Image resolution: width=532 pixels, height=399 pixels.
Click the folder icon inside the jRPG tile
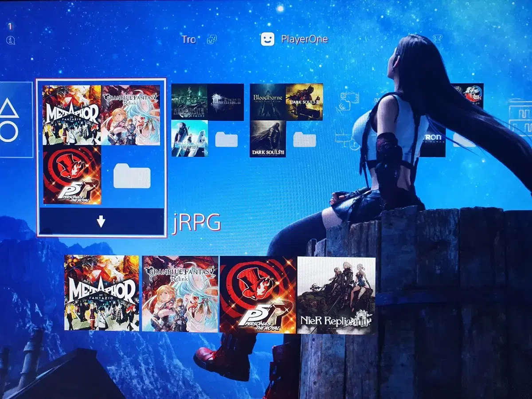(132, 176)
